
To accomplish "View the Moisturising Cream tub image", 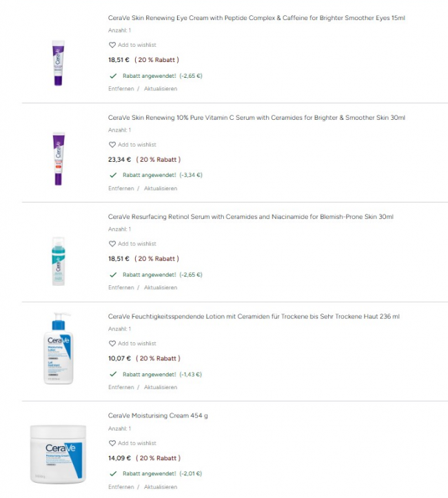I will pyautogui.click(x=58, y=454).
